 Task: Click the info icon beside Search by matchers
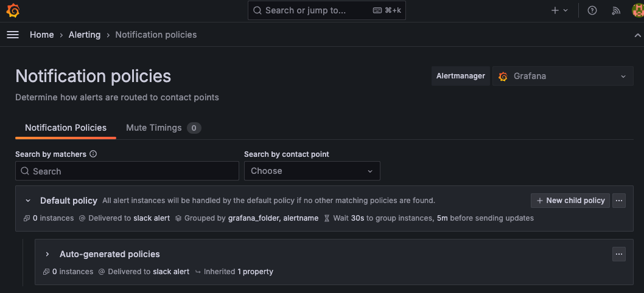(x=93, y=154)
